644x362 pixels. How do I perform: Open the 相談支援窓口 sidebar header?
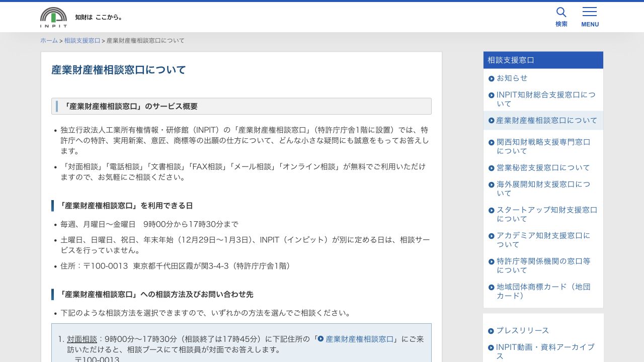point(543,60)
